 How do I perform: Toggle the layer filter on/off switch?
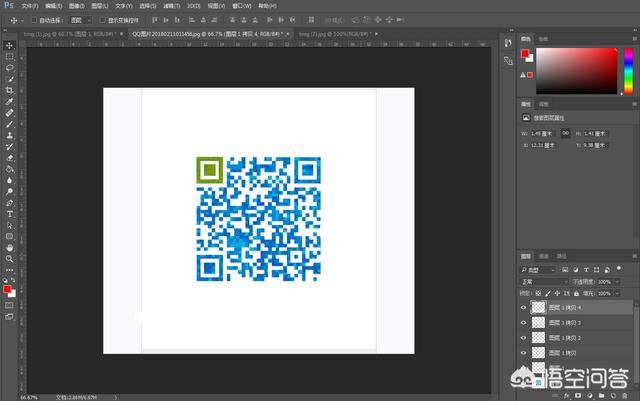619,268
